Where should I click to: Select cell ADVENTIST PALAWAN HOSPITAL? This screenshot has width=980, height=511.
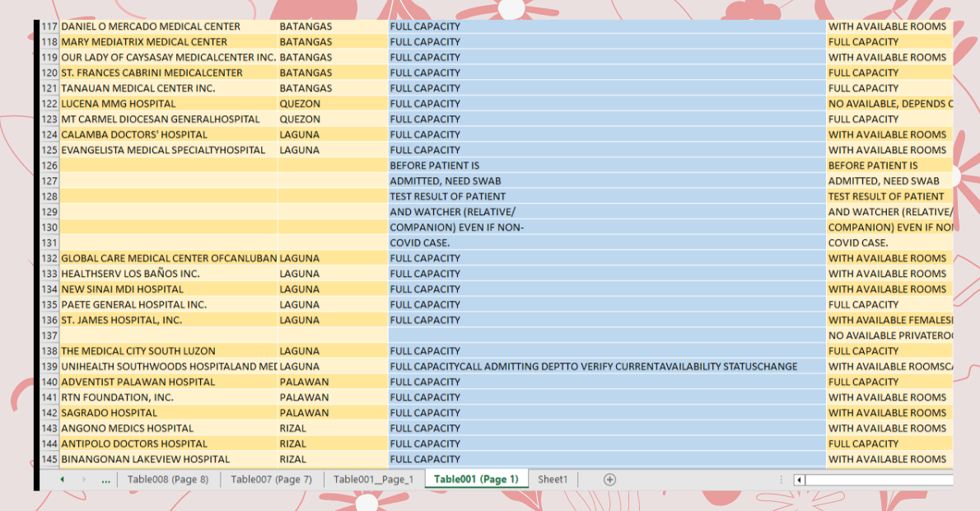169,382
